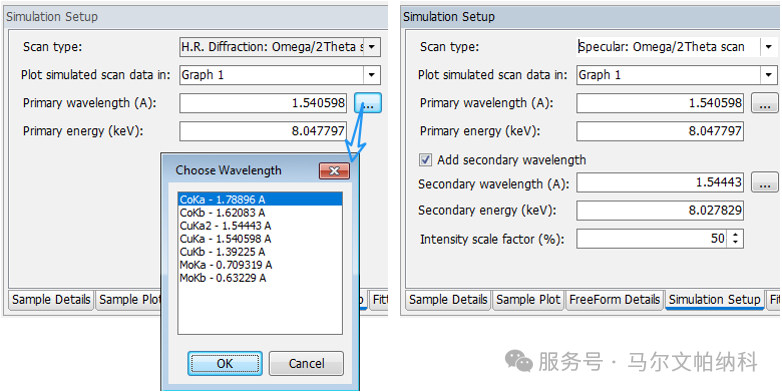
Task: Open Specular scan type dropdown
Action: click(769, 47)
